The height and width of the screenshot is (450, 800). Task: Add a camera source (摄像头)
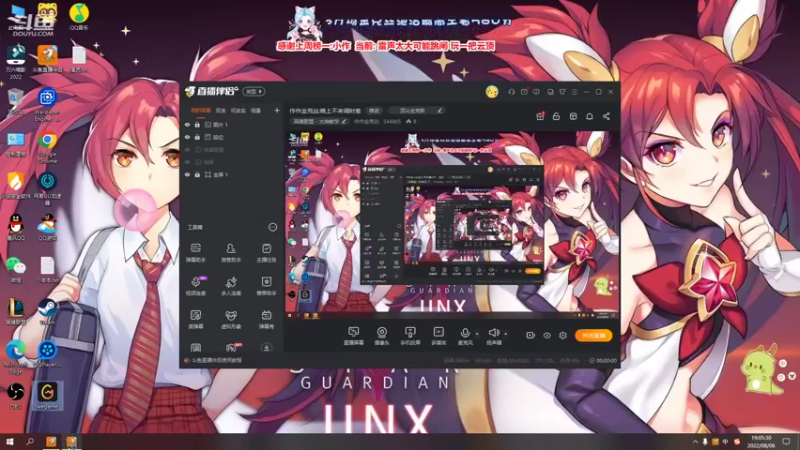[382, 336]
